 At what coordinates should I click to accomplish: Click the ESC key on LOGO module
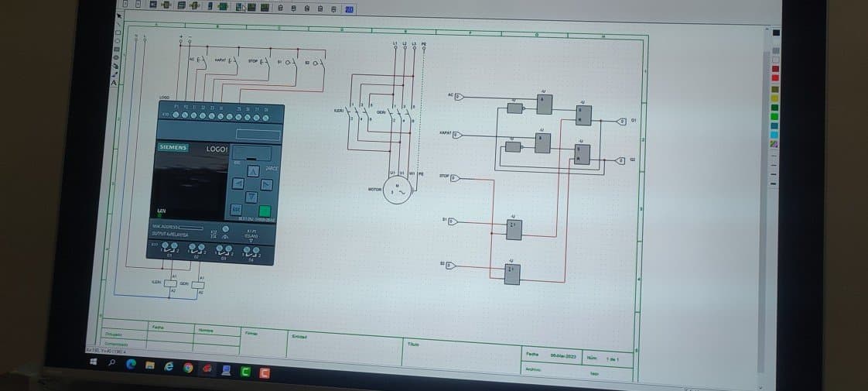point(236,209)
